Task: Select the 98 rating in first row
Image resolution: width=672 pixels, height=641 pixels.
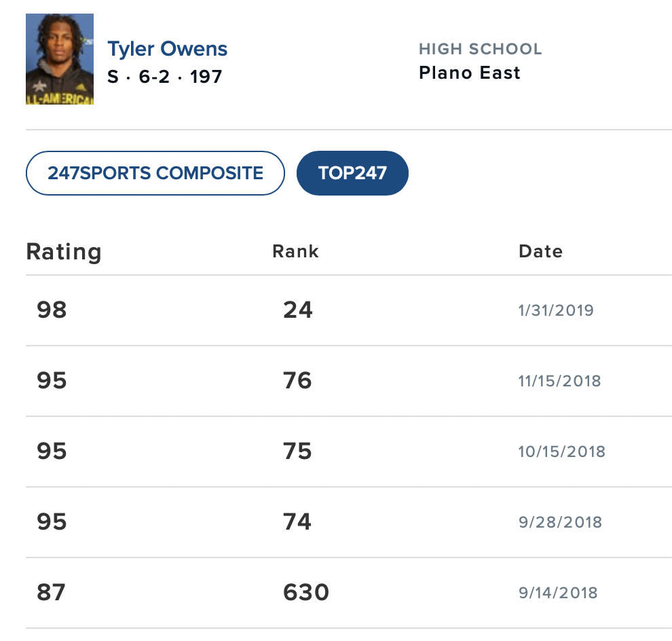Action: (x=52, y=310)
